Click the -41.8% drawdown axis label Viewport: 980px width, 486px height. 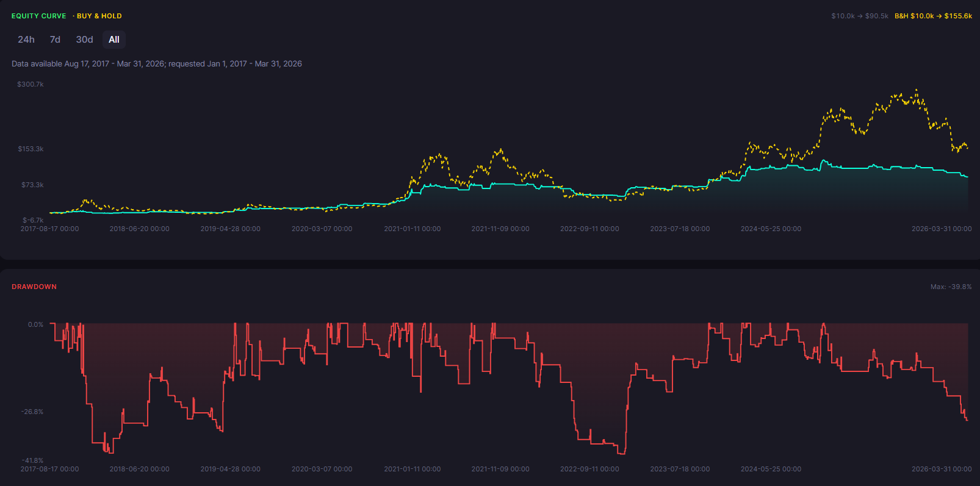(32, 460)
